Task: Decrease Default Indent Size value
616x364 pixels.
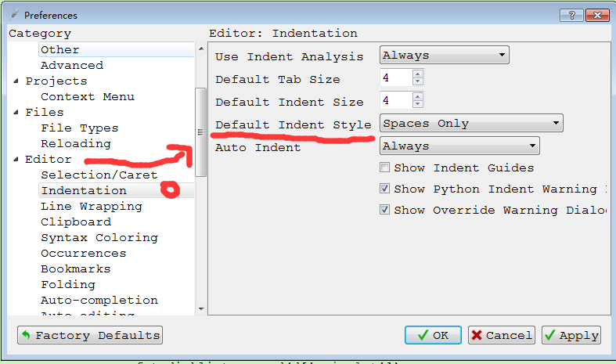Action: coord(418,104)
